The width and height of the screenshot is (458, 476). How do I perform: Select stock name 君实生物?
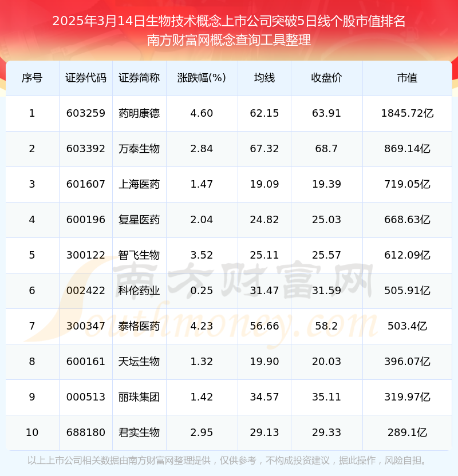point(139,433)
